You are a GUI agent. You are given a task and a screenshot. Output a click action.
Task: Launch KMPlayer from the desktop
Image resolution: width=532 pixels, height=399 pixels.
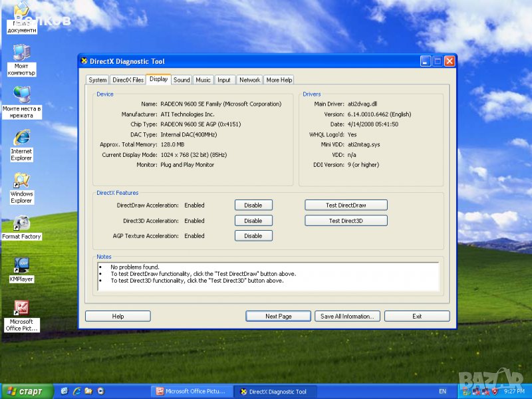coord(21,266)
